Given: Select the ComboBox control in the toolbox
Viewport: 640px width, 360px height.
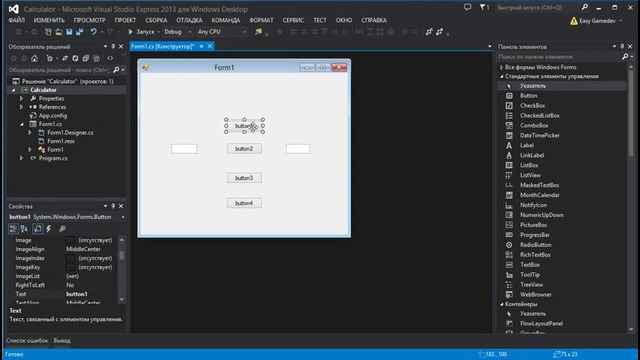Looking at the screenshot, I should tap(534, 125).
